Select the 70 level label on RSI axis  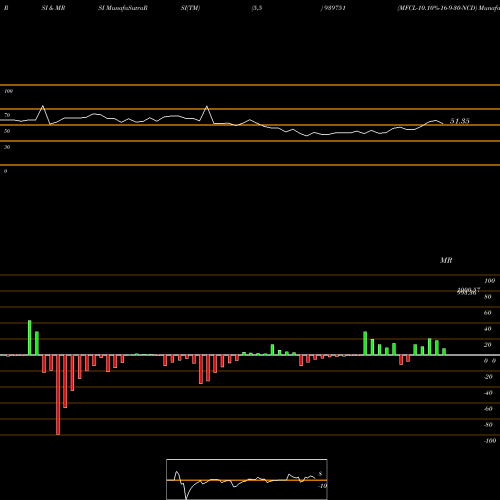[7, 115]
